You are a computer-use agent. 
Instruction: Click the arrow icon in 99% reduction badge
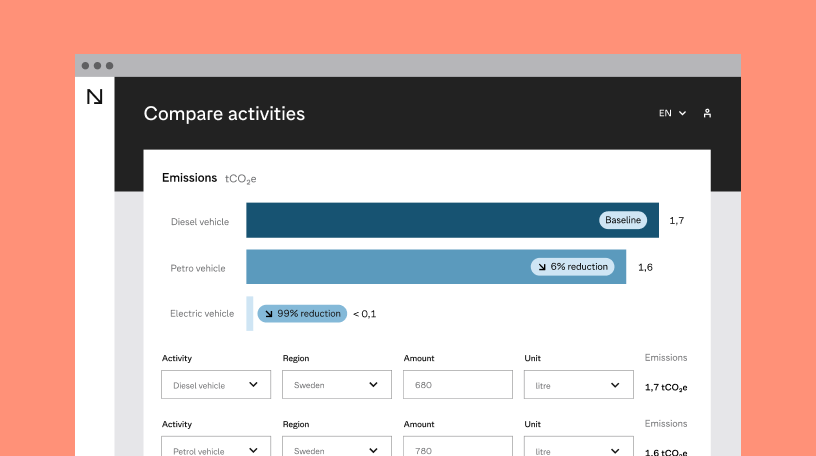pyautogui.click(x=269, y=314)
